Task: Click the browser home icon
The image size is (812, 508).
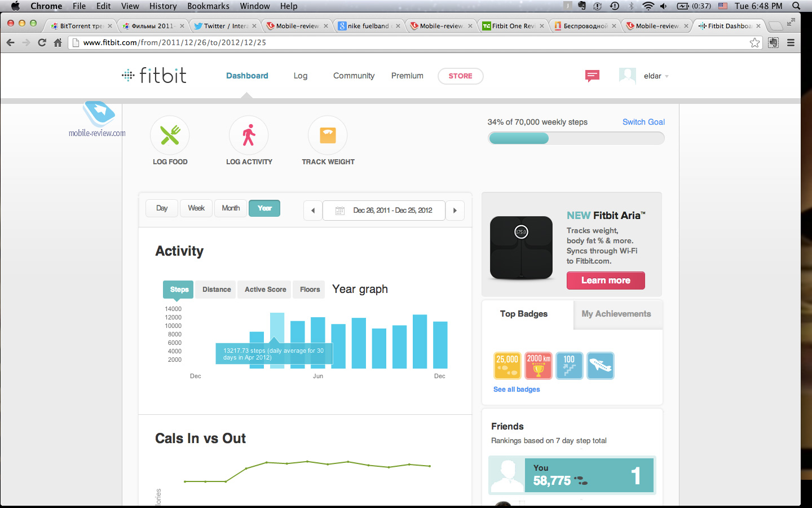Action: coord(58,42)
